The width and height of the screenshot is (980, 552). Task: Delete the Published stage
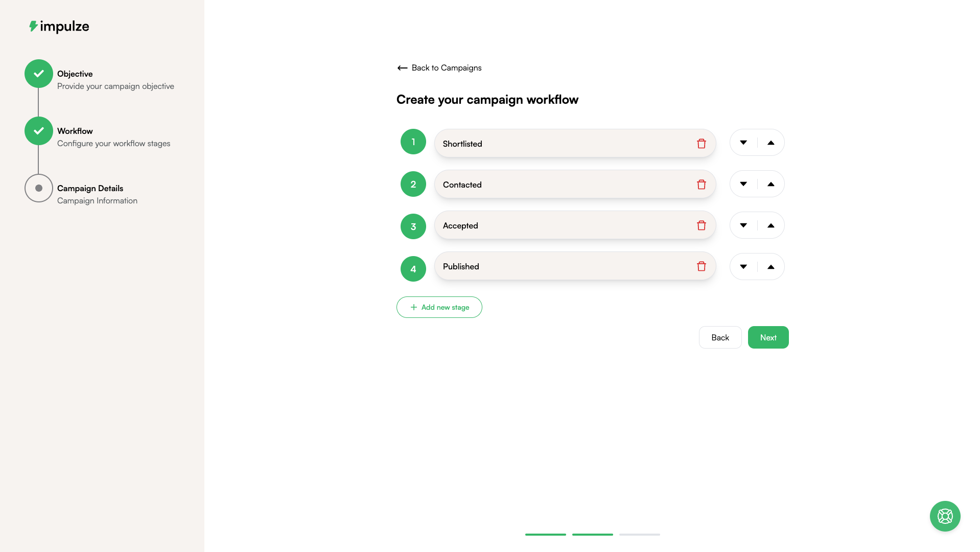(x=701, y=266)
